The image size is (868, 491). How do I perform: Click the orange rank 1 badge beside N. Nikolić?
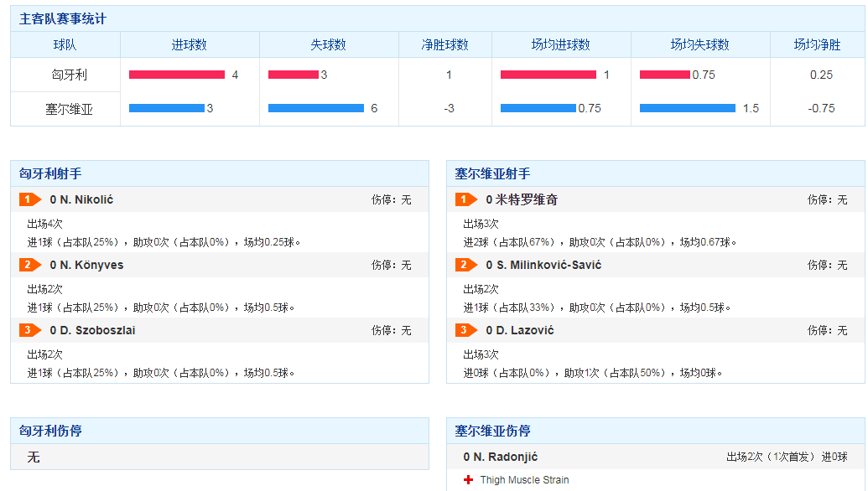pos(29,199)
